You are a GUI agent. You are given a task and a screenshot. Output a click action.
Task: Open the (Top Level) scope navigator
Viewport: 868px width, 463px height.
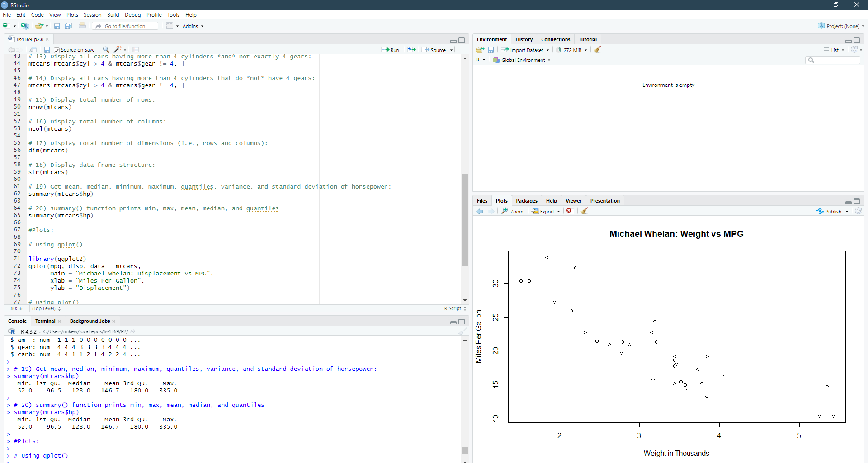46,308
